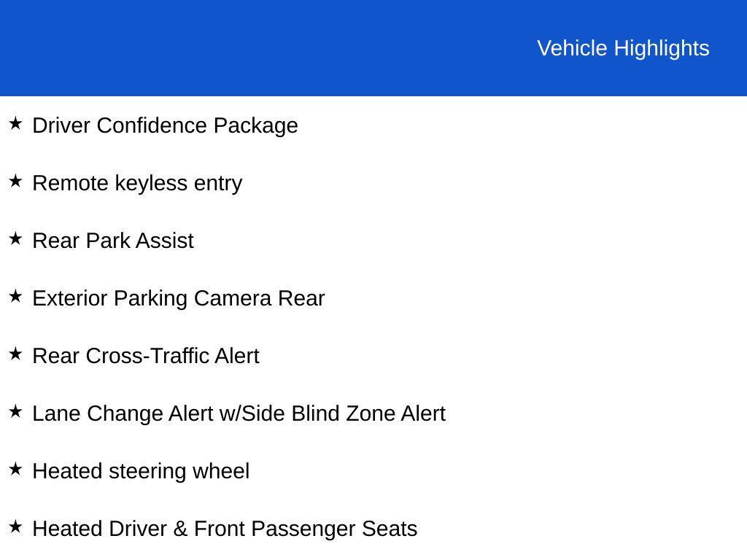Click the Exterior Parking Camera Rear text

click(179, 298)
